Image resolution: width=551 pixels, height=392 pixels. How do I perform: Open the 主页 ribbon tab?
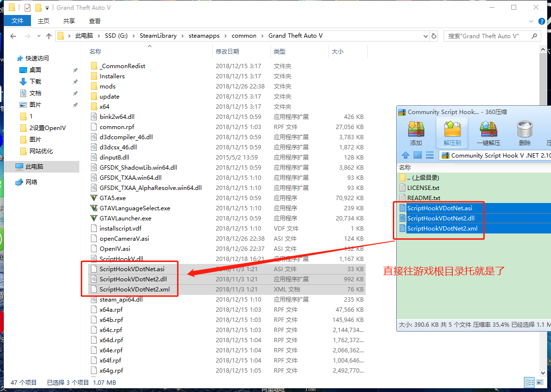(43, 21)
